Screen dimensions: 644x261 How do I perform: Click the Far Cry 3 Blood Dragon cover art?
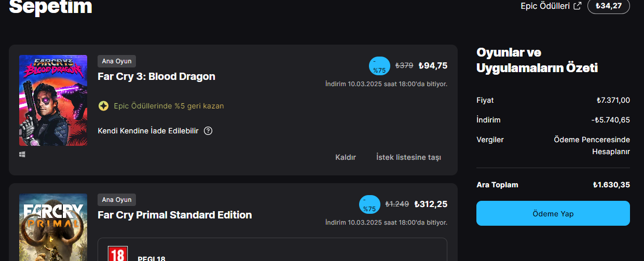pos(53,100)
